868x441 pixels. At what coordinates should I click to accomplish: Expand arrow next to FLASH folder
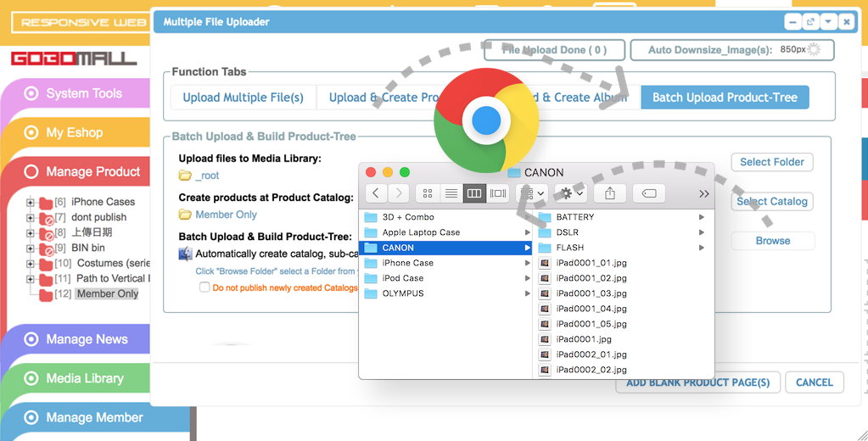702,248
